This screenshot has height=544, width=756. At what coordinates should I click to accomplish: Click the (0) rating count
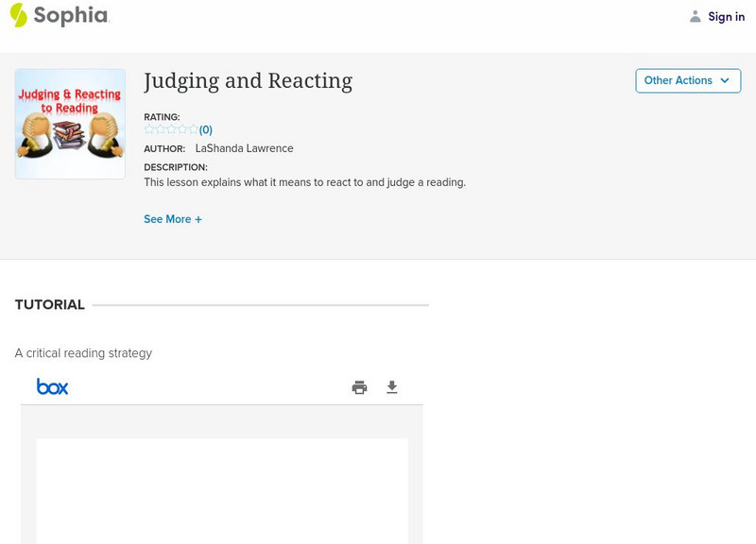pos(206,130)
